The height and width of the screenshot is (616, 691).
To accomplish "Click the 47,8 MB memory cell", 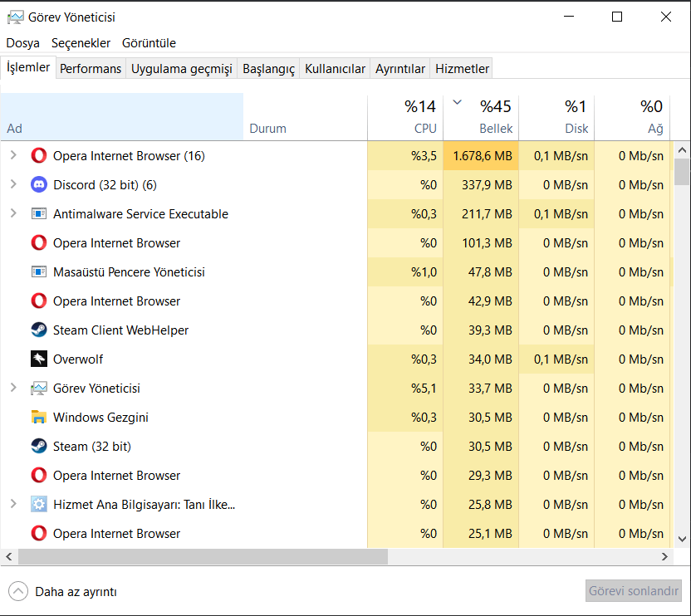I will click(x=481, y=271).
